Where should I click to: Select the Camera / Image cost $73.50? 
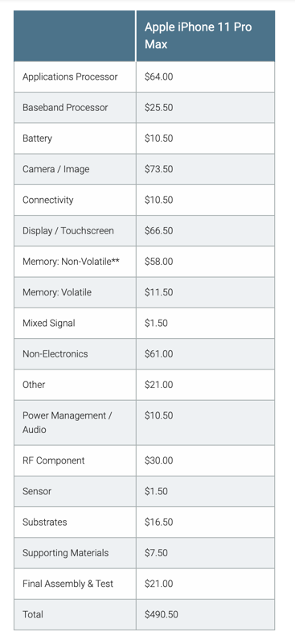(159, 169)
